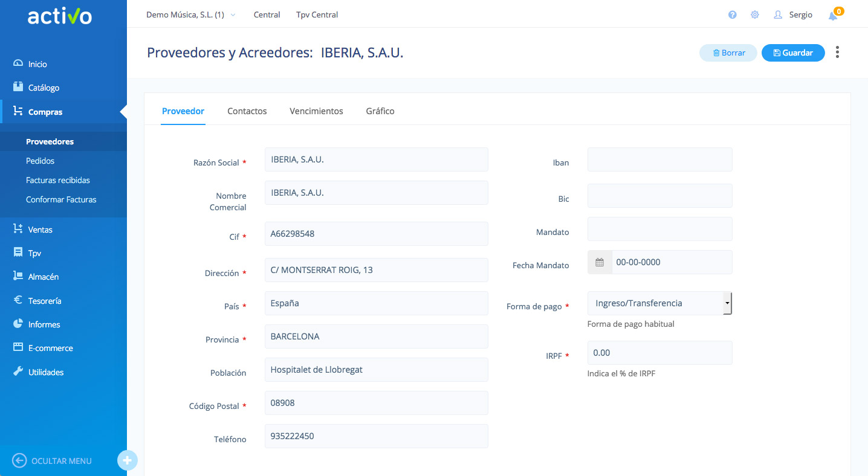Click the Ventas sidebar label

tap(40, 230)
